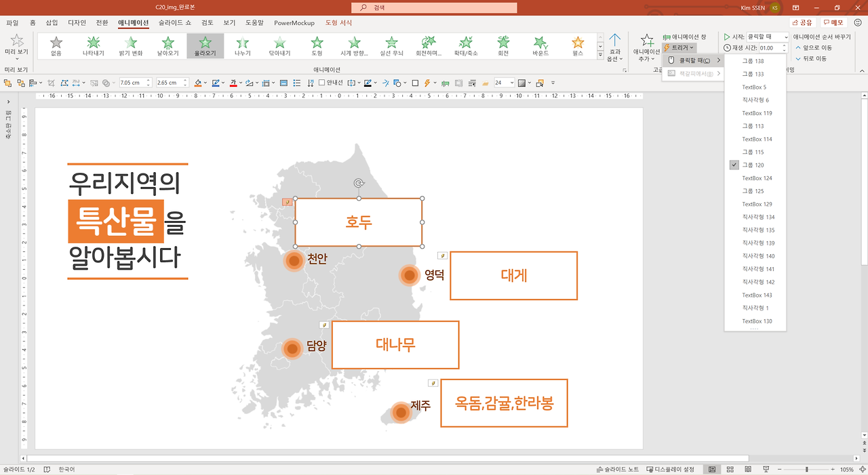Open 디스플레이 설정 display settings
868x475 pixels.
click(671, 469)
